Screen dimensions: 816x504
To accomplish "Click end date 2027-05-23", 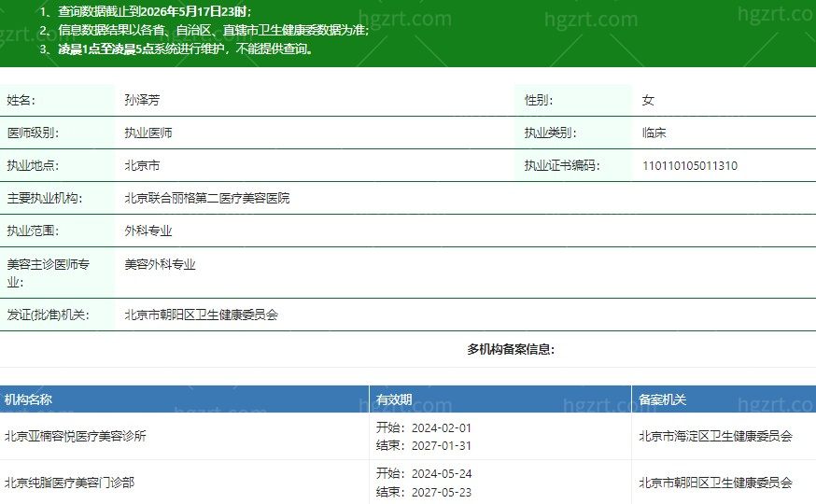I will 442,492.
